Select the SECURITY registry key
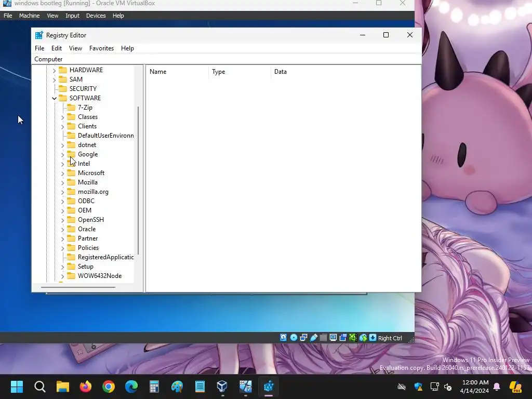The image size is (532, 399). coord(83,89)
